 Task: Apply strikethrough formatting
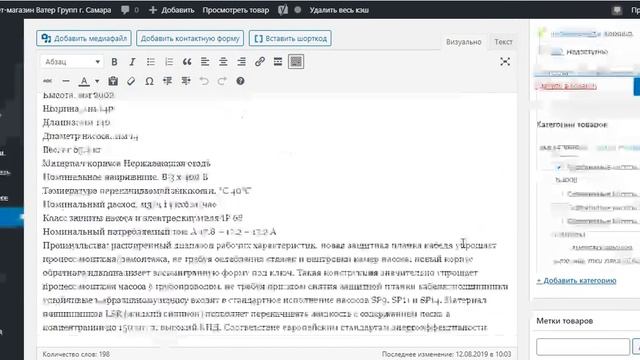click(47, 81)
